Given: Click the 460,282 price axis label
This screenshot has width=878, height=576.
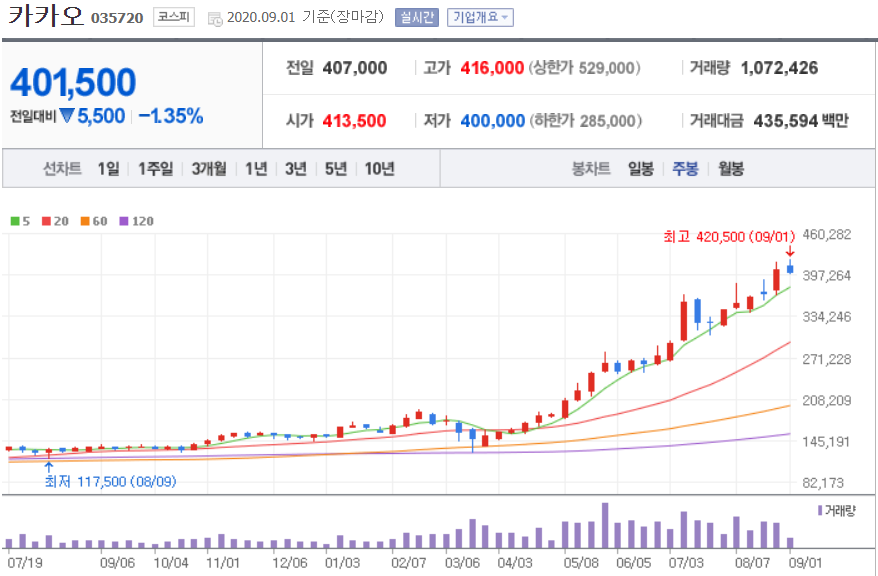Looking at the screenshot, I should pyautogui.click(x=826, y=235).
